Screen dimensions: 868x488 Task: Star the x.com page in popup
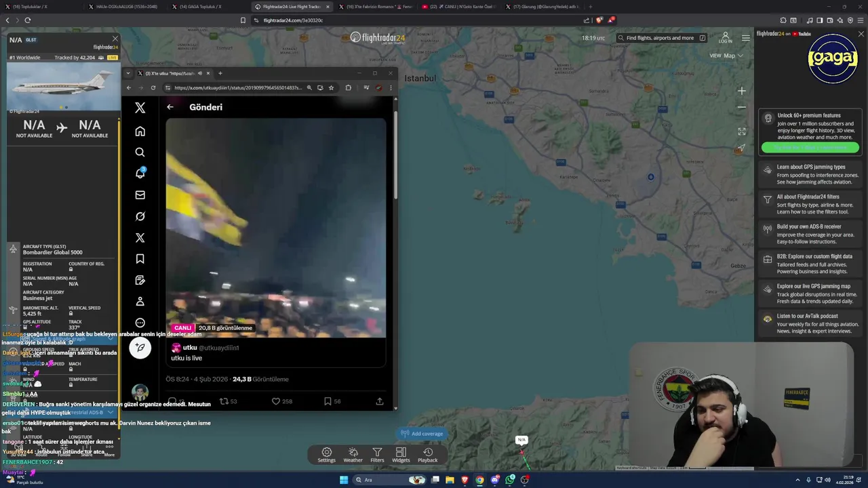click(331, 87)
